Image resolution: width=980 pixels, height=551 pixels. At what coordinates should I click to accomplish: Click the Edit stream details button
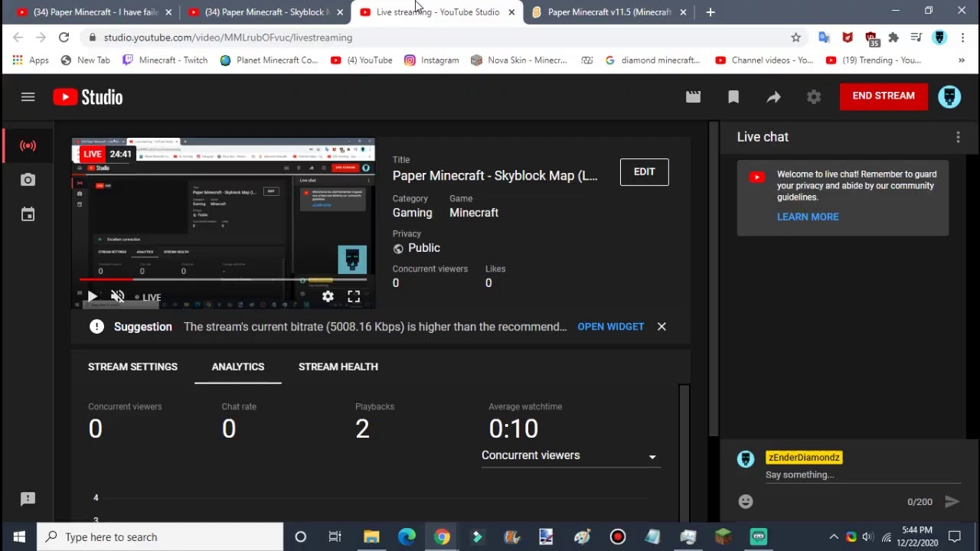coord(644,172)
